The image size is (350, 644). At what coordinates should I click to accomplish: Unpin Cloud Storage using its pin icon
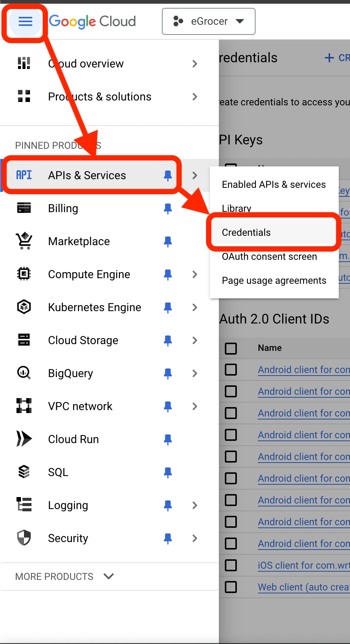[x=168, y=341]
